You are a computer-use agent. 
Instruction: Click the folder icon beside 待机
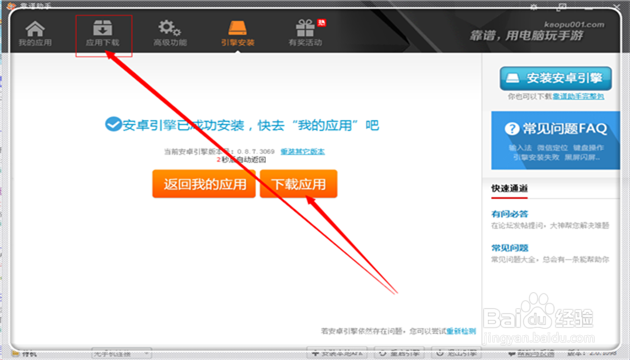pos(16,354)
